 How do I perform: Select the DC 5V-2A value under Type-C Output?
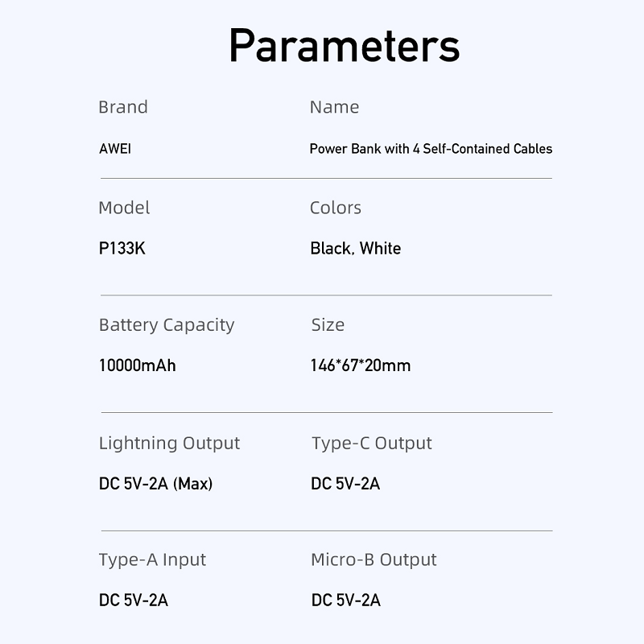click(x=345, y=484)
